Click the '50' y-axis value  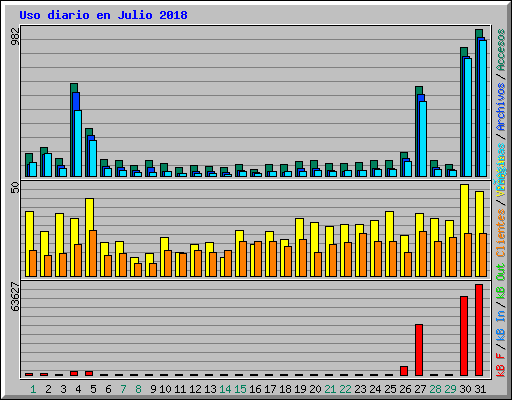15,188
